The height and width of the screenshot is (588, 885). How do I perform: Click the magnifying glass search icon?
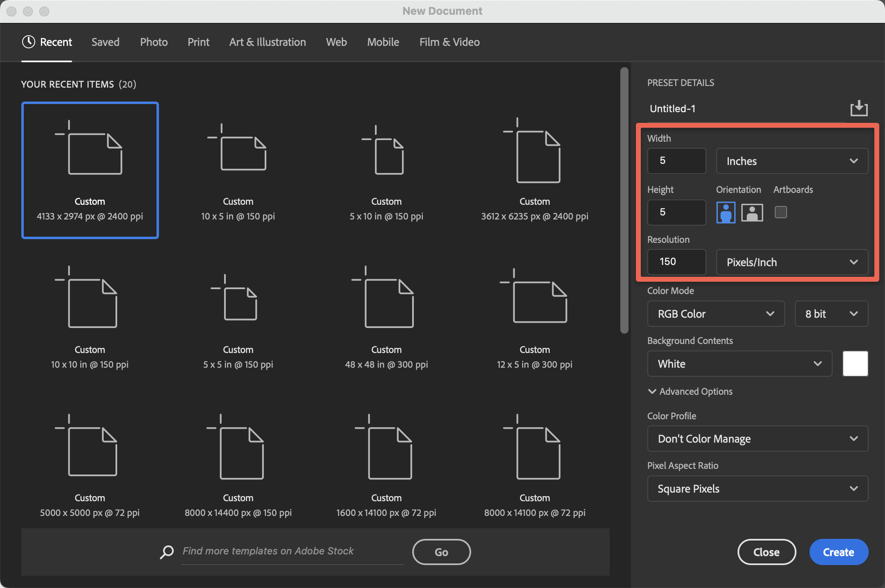pyautogui.click(x=166, y=552)
